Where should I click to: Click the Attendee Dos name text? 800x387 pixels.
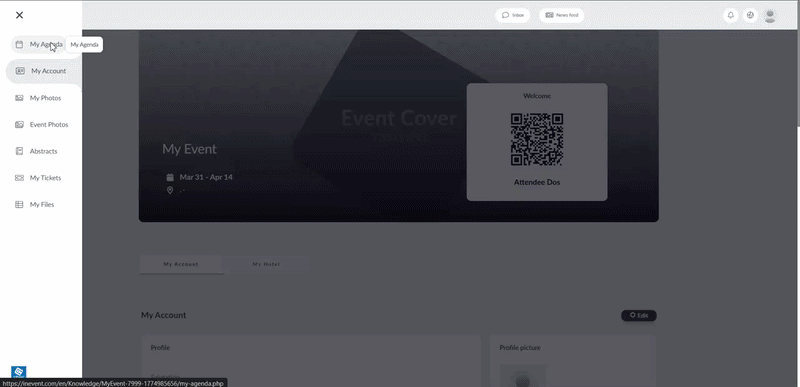[x=537, y=182]
